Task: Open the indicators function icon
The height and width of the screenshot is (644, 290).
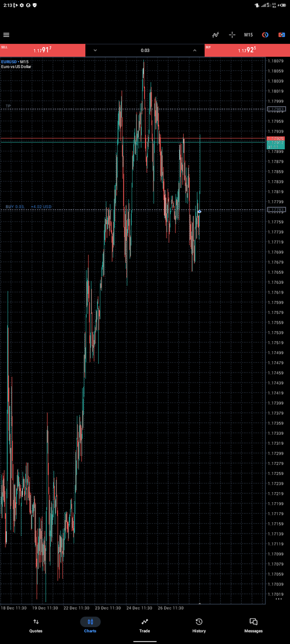Action: (216, 35)
